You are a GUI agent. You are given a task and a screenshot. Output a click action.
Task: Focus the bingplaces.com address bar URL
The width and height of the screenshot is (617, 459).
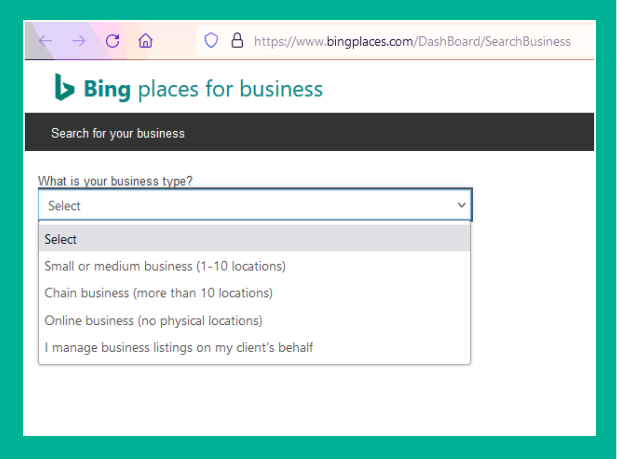pos(412,41)
